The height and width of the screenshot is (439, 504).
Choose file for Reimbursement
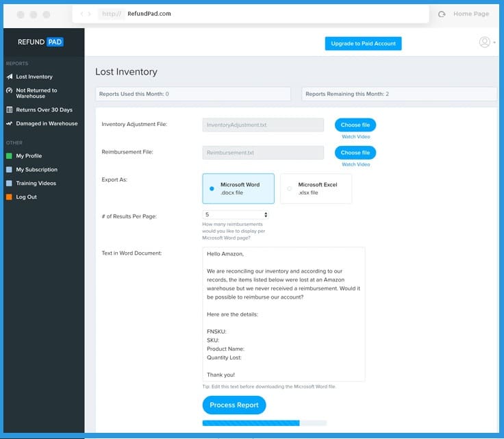pos(355,153)
